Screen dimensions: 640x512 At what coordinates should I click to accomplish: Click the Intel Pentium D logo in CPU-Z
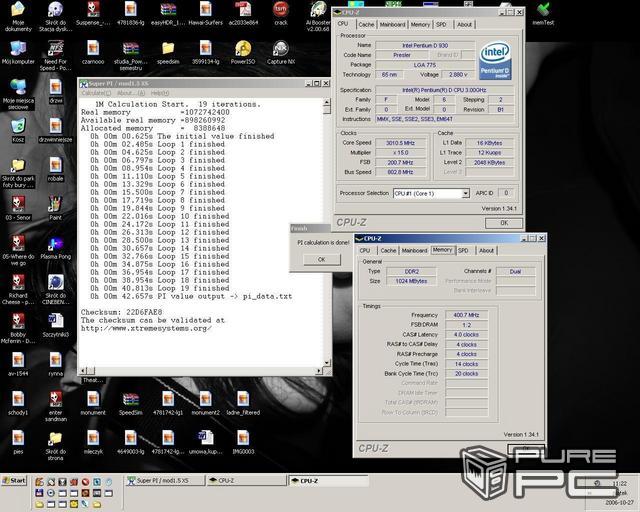click(x=495, y=60)
